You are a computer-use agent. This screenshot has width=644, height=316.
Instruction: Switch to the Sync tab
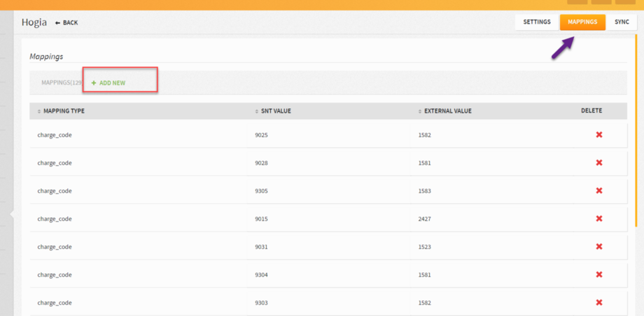tap(622, 22)
